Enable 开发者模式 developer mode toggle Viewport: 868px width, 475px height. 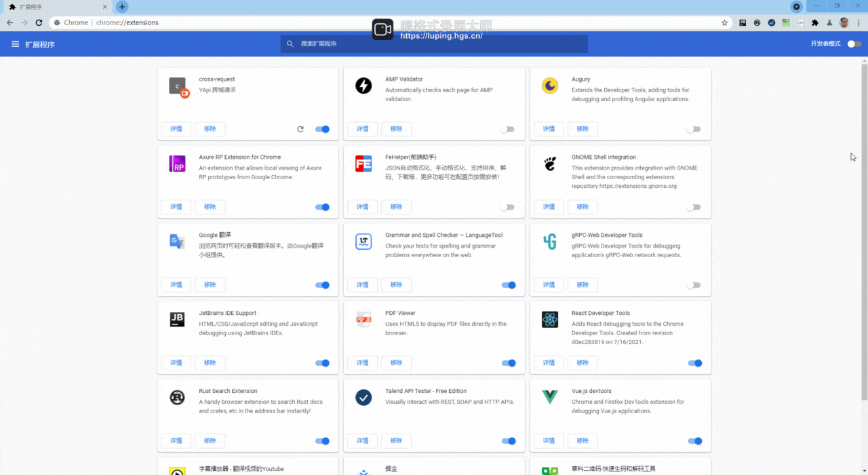[854, 44]
